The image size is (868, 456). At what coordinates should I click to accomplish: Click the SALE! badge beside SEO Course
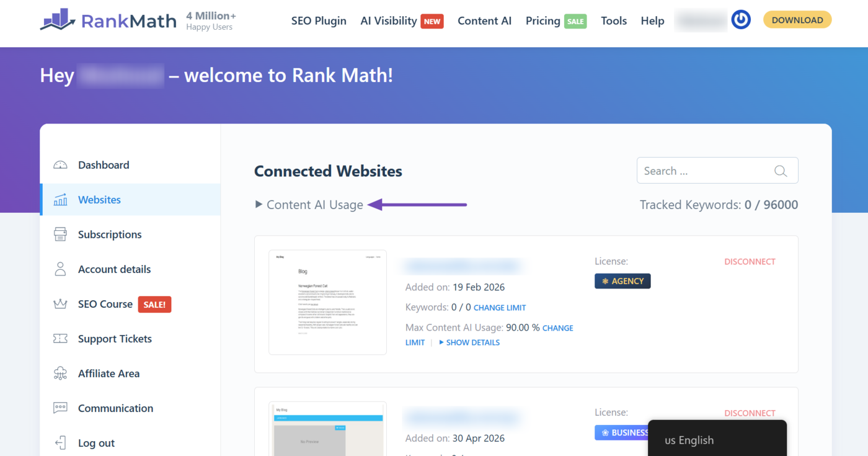pyautogui.click(x=154, y=305)
